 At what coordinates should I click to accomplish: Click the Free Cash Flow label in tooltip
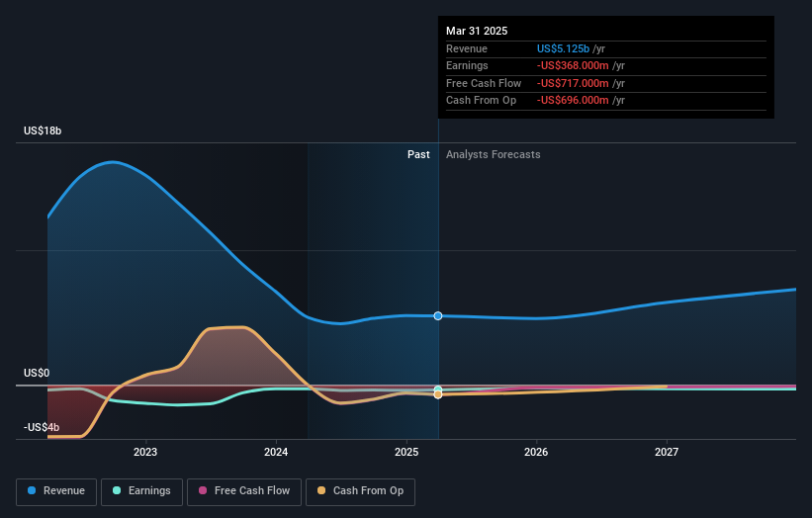[x=484, y=83]
